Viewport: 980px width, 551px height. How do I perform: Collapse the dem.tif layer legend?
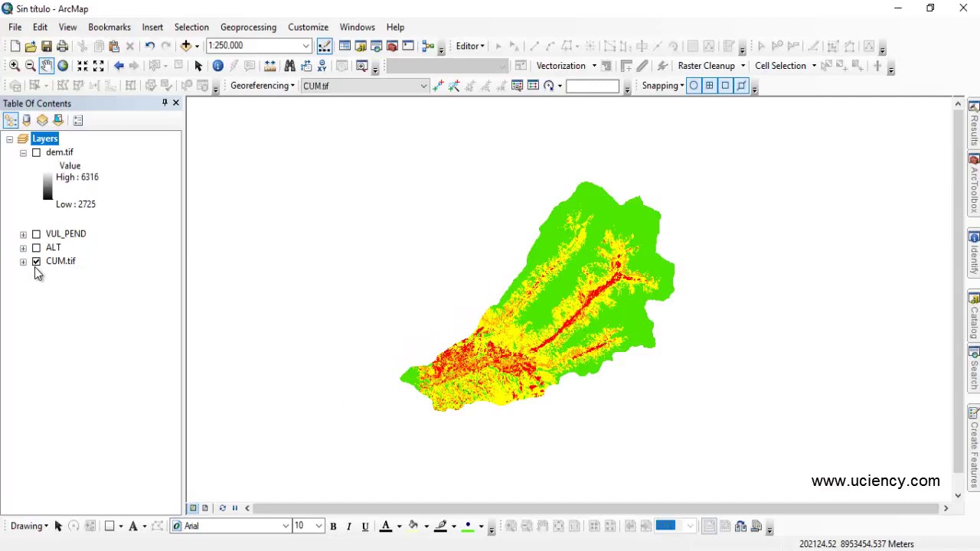point(23,153)
